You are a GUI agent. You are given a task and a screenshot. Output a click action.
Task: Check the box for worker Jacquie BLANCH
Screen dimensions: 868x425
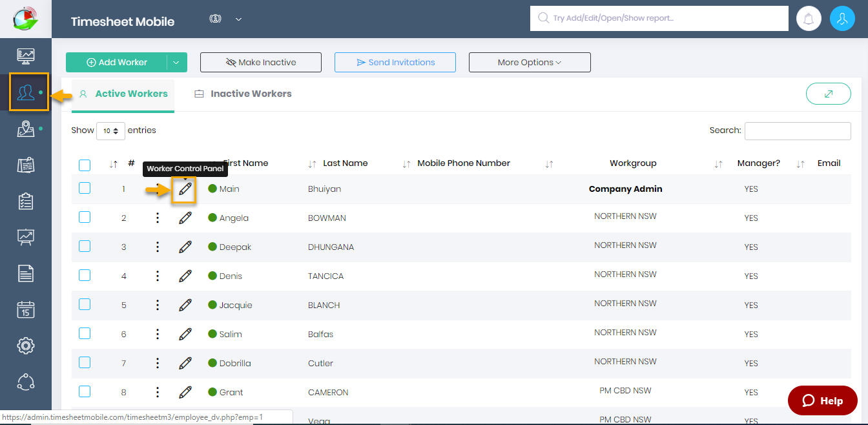[x=85, y=304]
